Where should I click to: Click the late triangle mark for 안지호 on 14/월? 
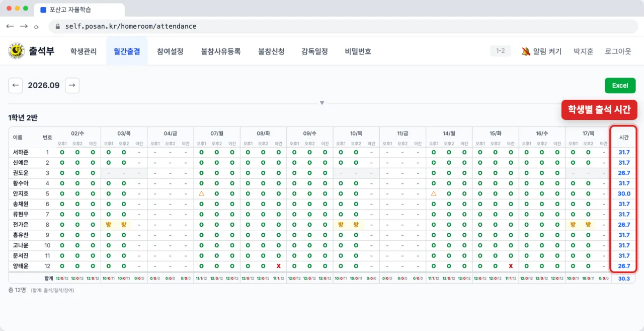[433, 193]
